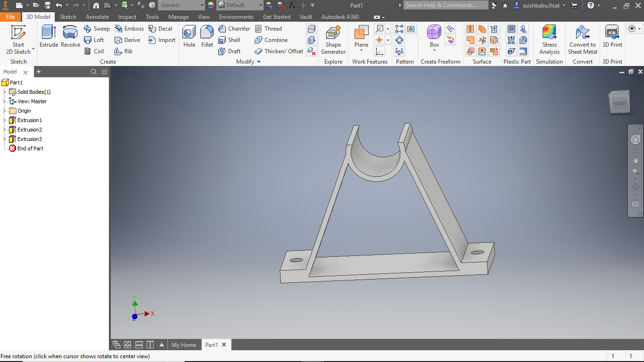Choose the Loft tool
644x362 pixels.
coord(94,40)
